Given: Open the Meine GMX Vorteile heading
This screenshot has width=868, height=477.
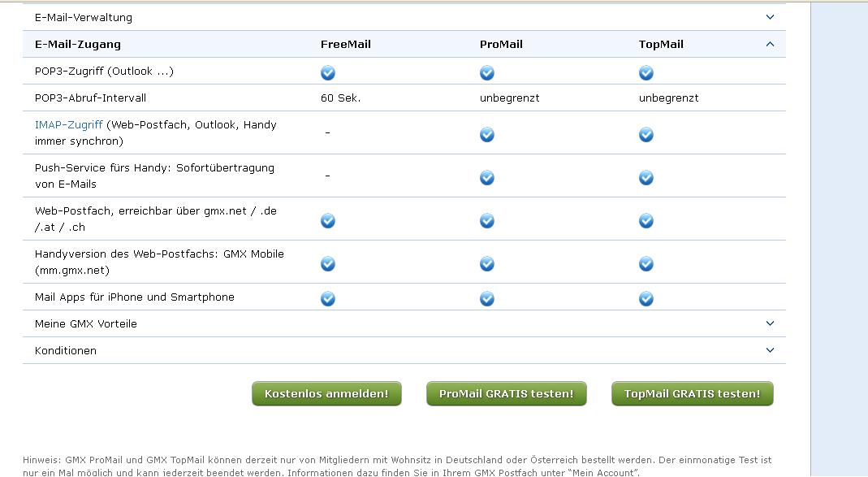Looking at the screenshot, I should point(86,324).
